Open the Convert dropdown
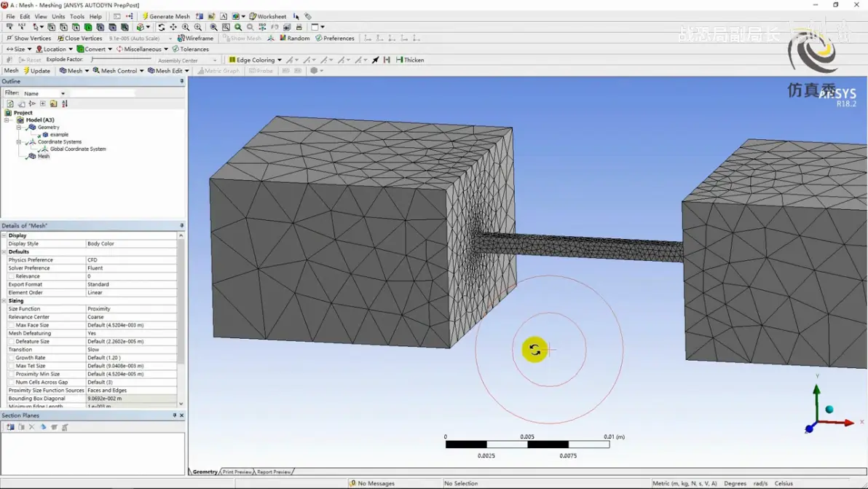 click(x=95, y=50)
